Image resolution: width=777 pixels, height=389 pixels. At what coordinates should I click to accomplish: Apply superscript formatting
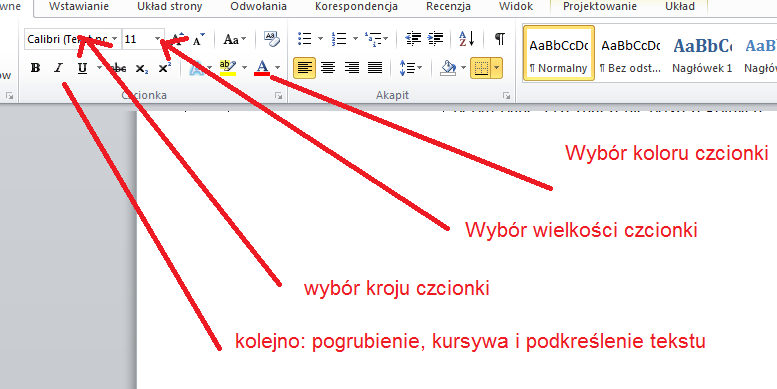tap(165, 68)
